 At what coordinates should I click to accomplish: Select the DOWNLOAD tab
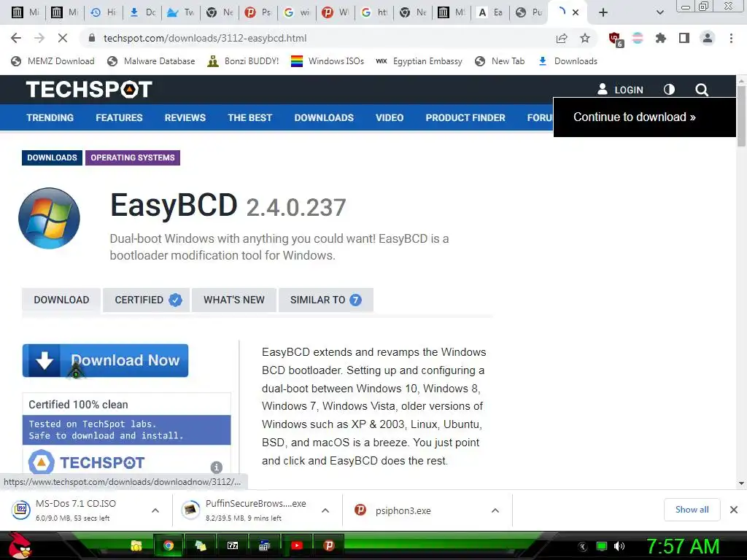61,300
